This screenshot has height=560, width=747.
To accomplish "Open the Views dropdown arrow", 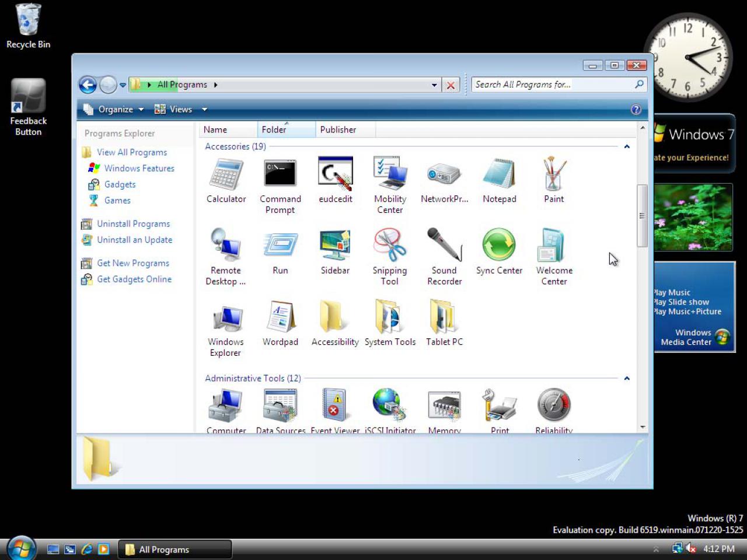I will click(204, 109).
